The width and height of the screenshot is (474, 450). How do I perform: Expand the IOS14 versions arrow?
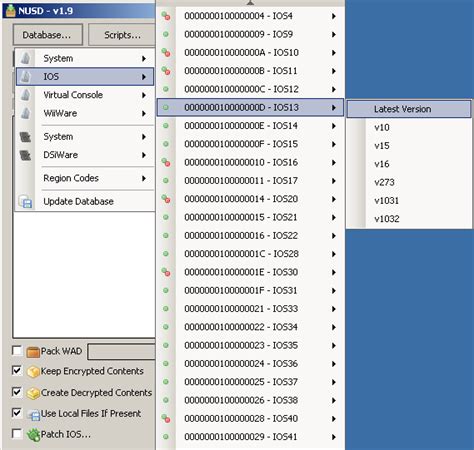point(333,126)
